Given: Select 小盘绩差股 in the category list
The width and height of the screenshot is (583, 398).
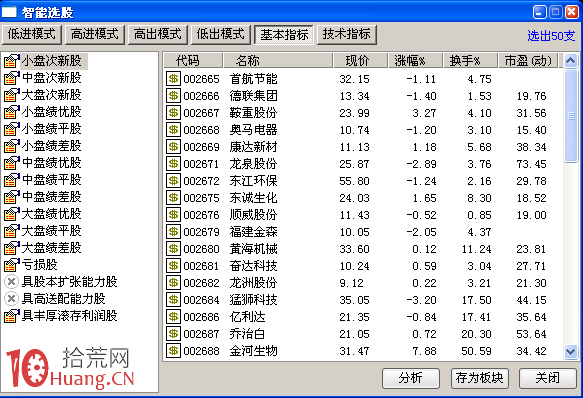Looking at the screenshot, I should 51,146.
